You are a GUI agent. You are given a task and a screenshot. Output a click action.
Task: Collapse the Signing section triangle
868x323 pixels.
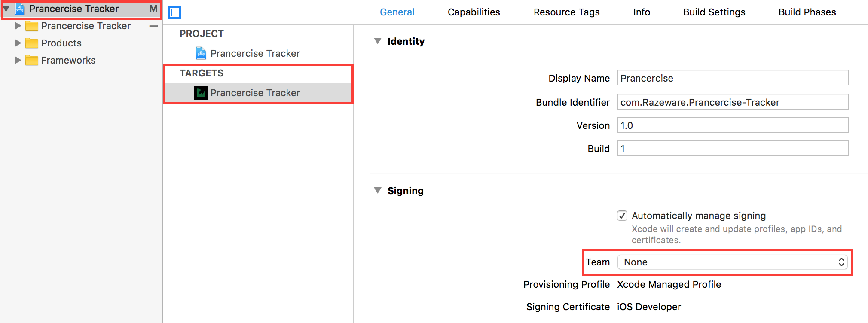coord(378,190)
